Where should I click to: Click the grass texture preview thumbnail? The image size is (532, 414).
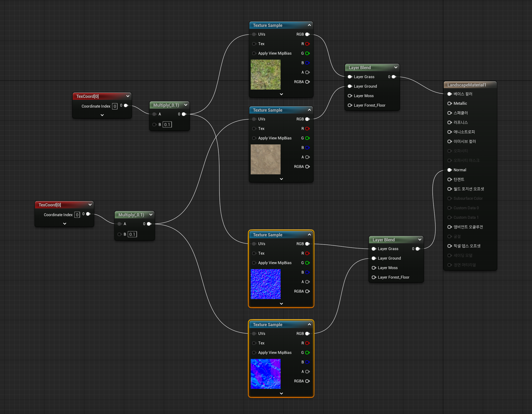265,75
